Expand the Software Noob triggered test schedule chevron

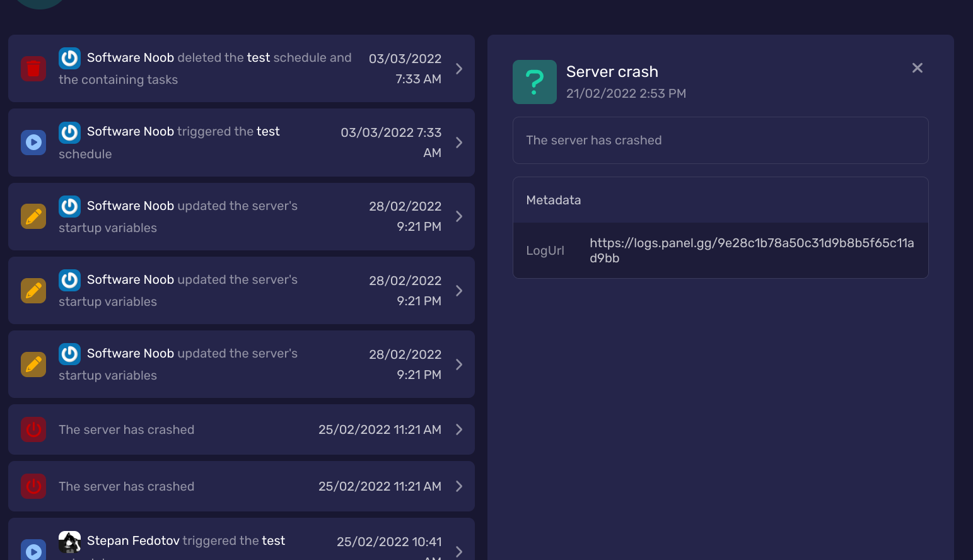tap(459, 143)
